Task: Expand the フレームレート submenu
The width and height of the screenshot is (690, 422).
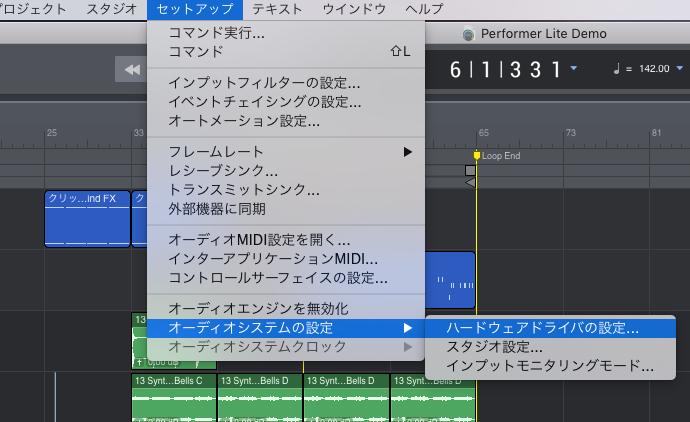Action: point(286,152)
